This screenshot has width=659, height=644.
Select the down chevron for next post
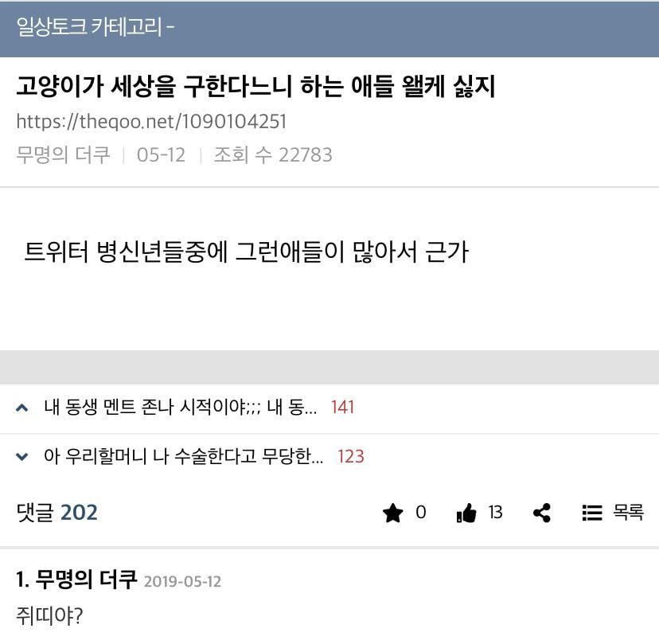[21, 456]
